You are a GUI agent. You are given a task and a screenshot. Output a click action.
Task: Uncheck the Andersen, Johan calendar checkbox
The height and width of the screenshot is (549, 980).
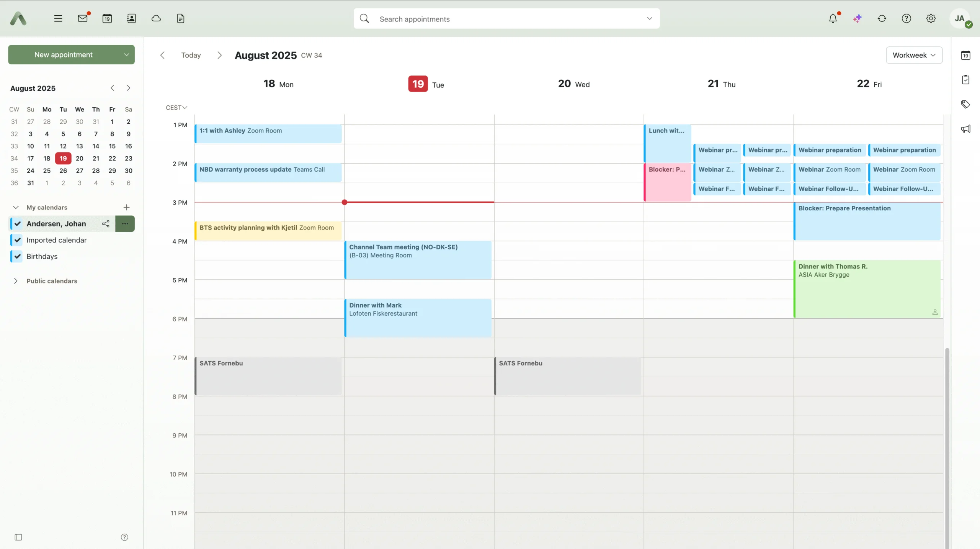coord(18,224)
